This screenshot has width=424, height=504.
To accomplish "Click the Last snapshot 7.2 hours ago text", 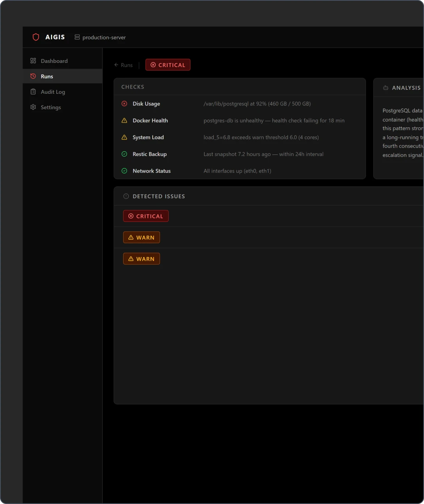I will (263, 154).
